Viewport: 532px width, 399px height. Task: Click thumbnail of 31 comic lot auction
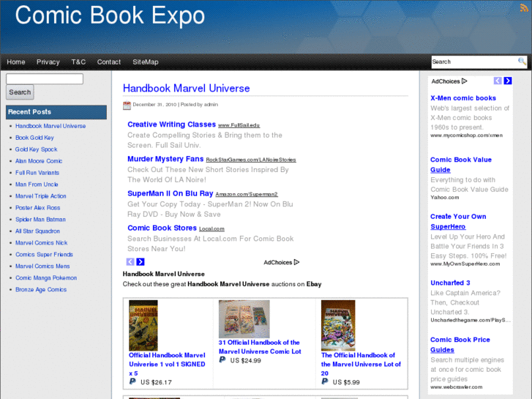(x=244, y=319)
